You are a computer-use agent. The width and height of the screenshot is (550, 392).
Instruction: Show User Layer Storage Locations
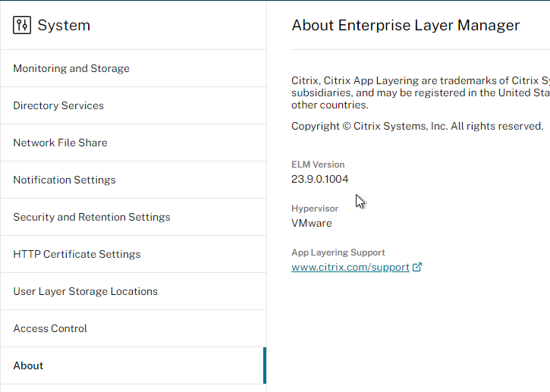coord(134,291)
